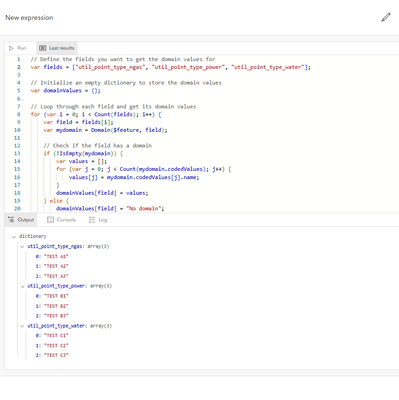Viewport: 399px width, 400px height.
Task: Select the "TEST C3" output value
Action: click(56, 355)
